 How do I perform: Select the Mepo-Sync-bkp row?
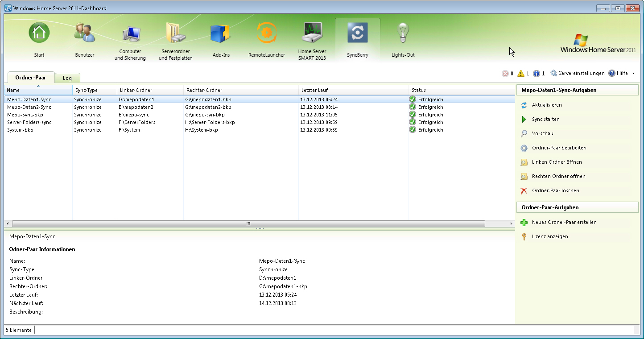(x=260, y=115)
